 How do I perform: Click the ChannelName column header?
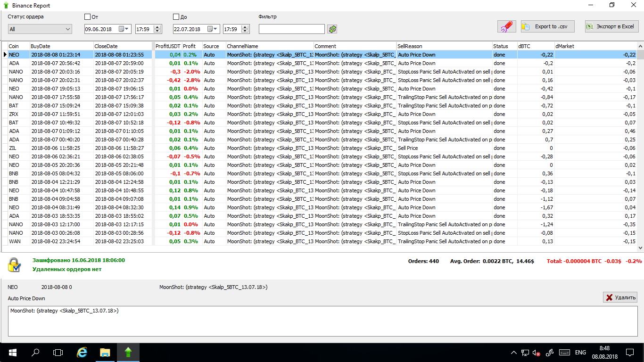[269, 46]
